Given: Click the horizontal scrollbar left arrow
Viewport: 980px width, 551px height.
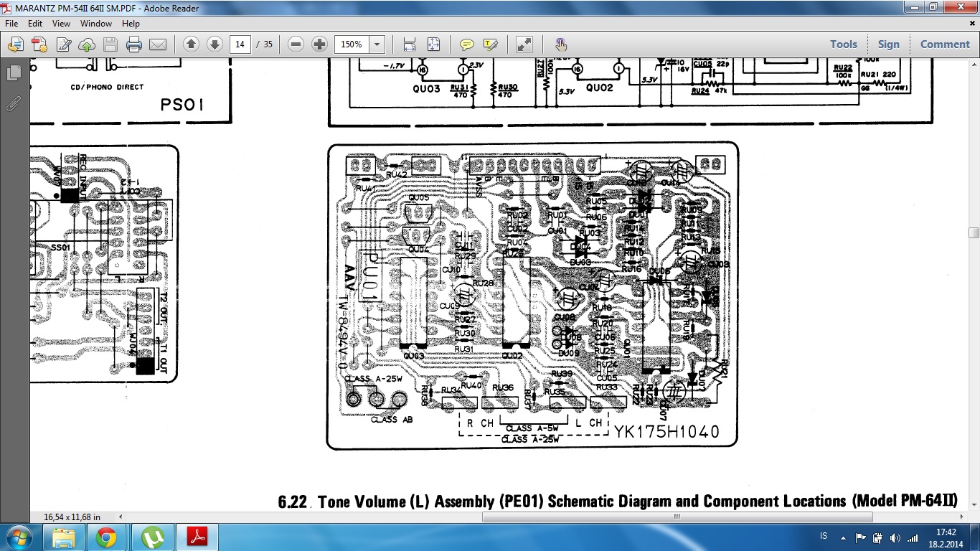Looking at the screenshot, I should click(x=119, y=517).
